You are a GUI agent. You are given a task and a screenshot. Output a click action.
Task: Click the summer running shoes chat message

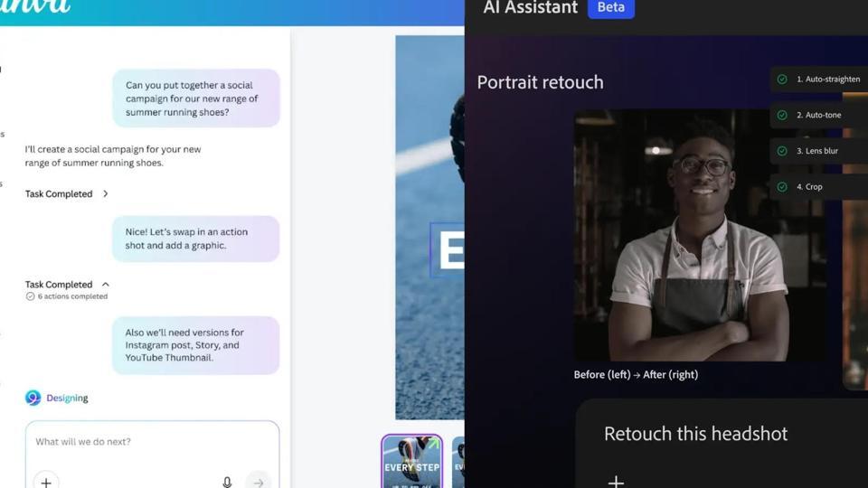click(x=196, y=99)
